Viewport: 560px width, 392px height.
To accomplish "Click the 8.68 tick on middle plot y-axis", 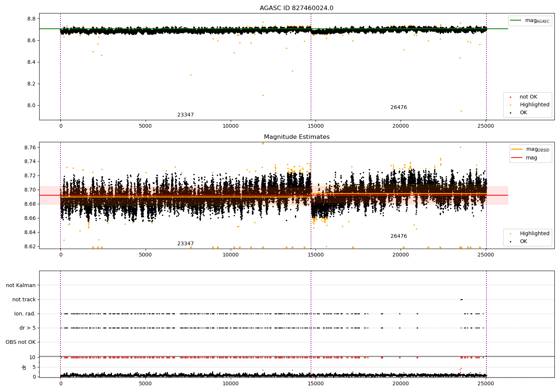I will point(30,204).
